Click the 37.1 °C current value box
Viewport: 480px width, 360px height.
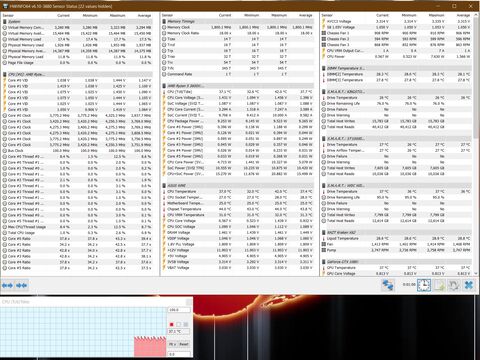179,332
